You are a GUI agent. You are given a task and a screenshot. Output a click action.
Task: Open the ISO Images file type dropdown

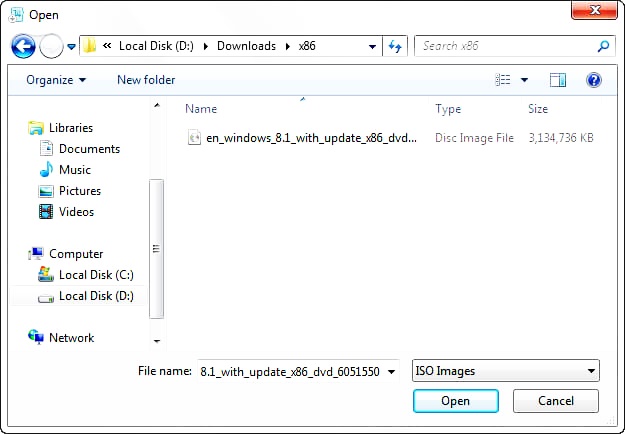point(505,371)
